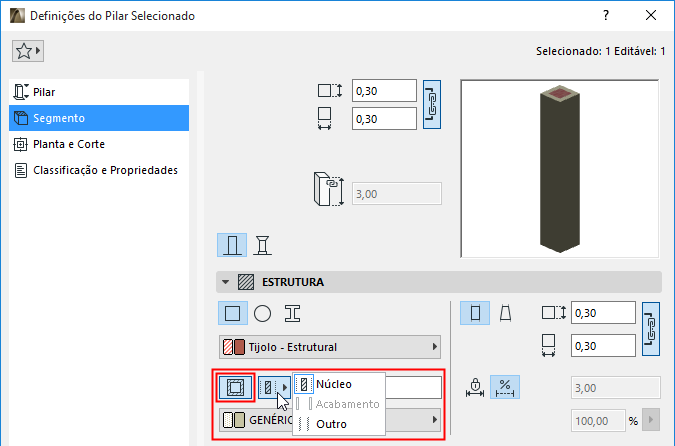The width and height of the screenshot is (675, 446).
Task: Click the GENÉRICO material color swatch
Action: pyautogui.click(x=234, y=420)
